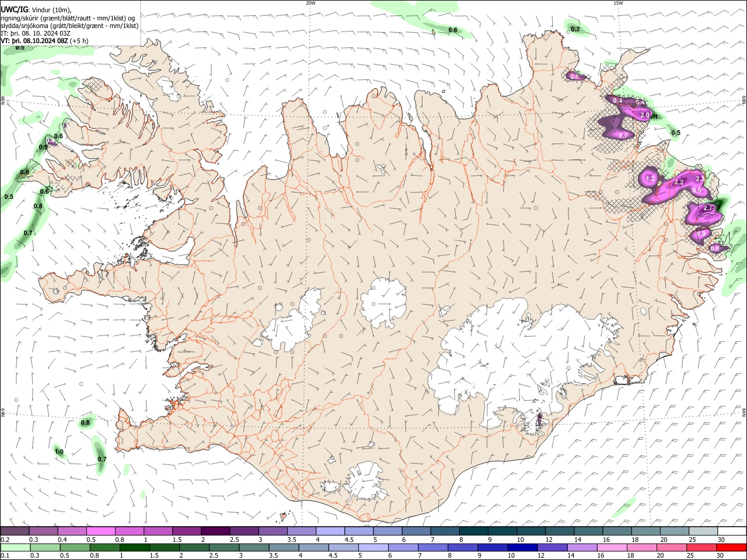This screenshot has width=747, height=560.
Task: Pick the bright pink 0.5 swatch in the upper legend
Action: click(x=100, y=531)
